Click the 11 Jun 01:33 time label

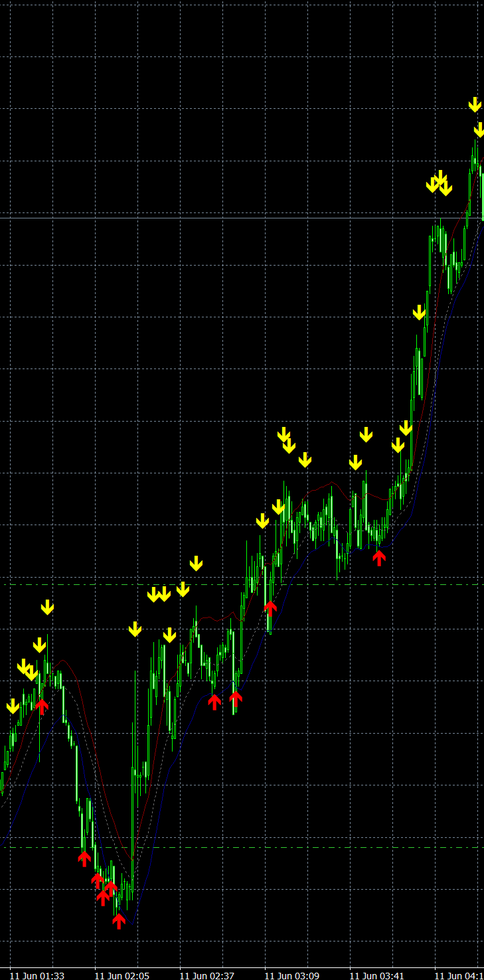click(x=37, y=975)
